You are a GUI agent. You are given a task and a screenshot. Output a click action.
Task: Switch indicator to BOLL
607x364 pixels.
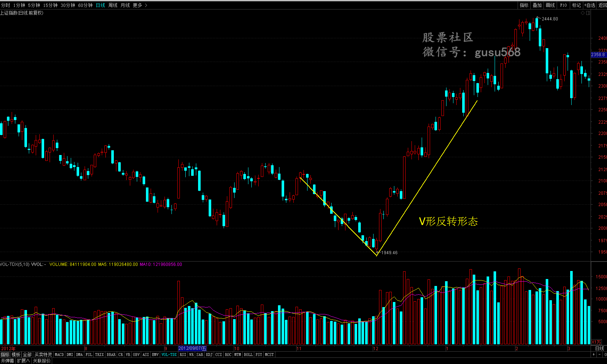click(x=248, y=355)
